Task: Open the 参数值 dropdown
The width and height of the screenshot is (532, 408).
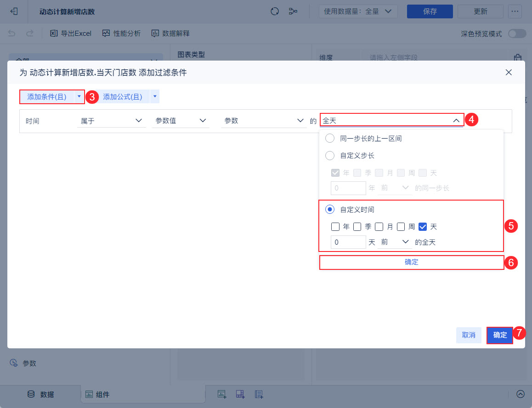Action: (181, 121)
